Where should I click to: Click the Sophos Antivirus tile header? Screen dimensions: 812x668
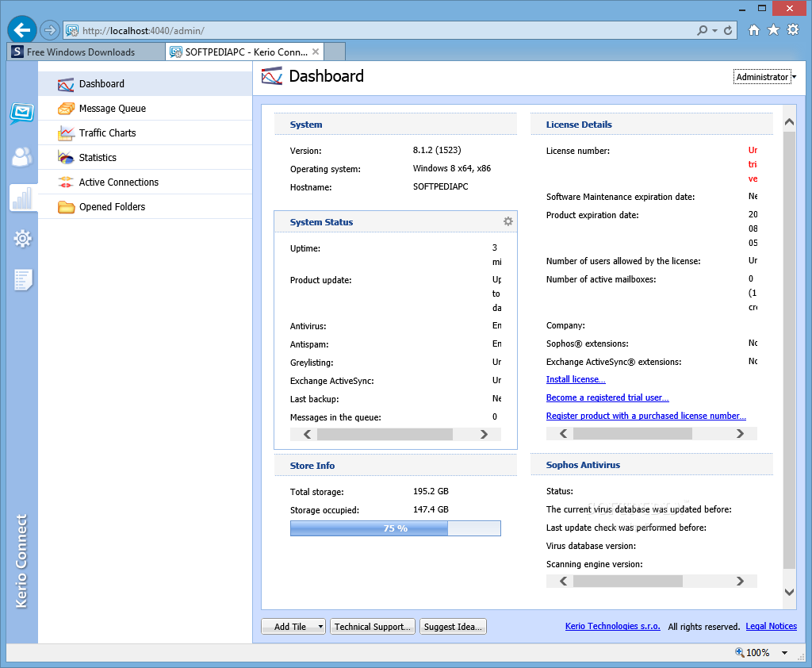(652, 465)
